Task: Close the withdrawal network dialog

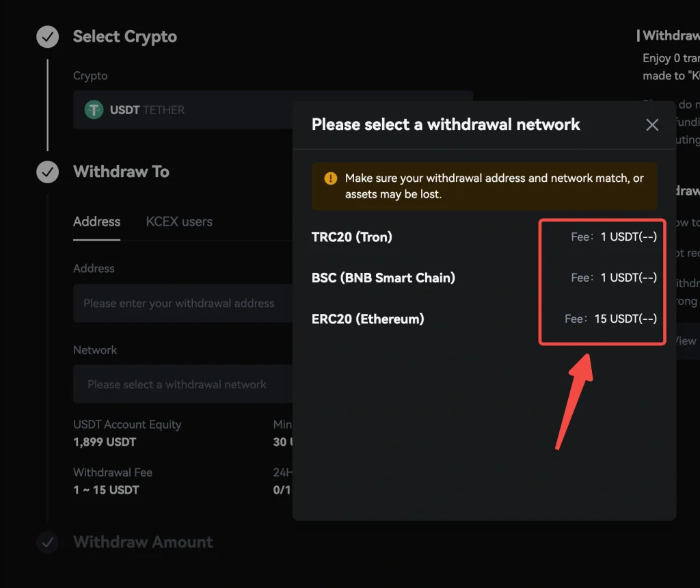Action: (652, 125)
